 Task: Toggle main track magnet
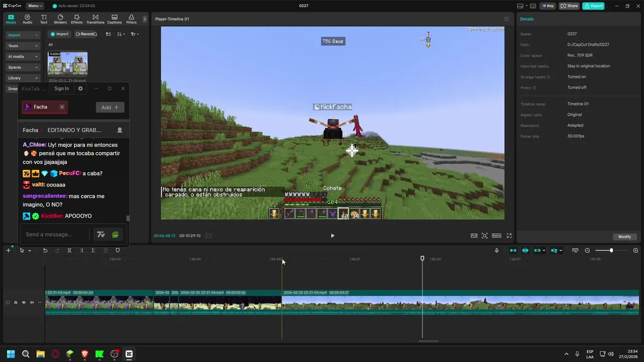click(513, 250)
